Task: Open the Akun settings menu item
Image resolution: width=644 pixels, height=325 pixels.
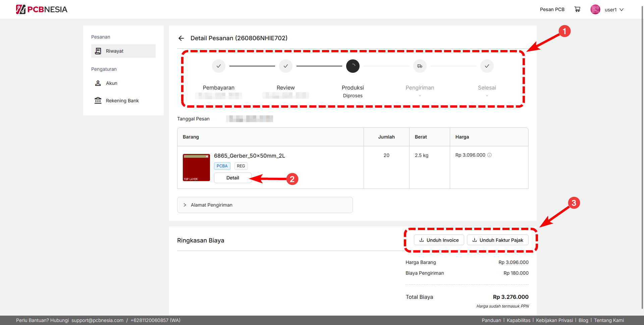Action: click(123, 83)
